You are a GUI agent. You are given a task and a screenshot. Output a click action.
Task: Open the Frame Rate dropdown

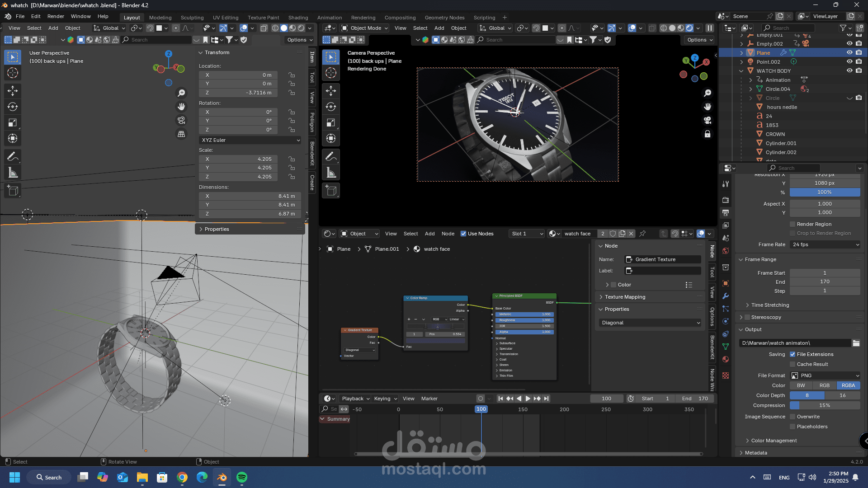825,244
